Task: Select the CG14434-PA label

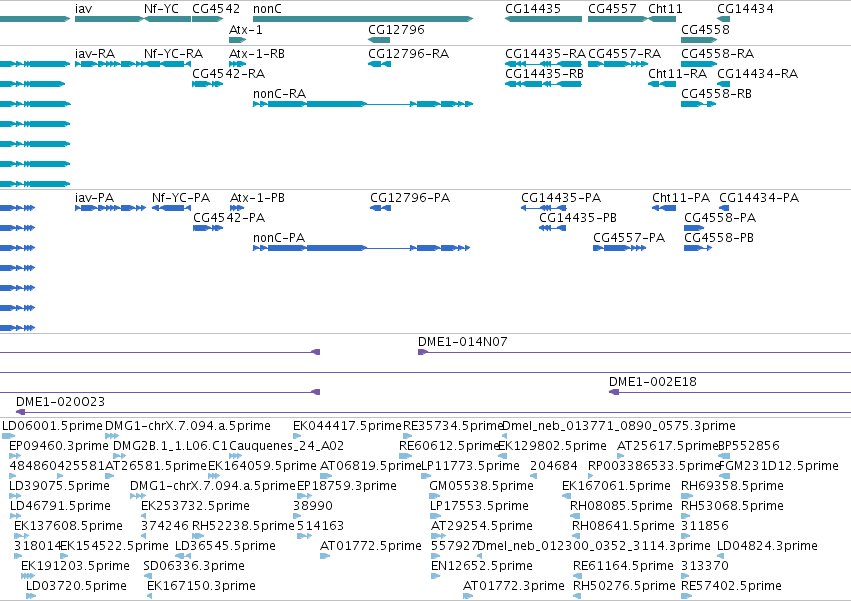Action: [759, 198]
